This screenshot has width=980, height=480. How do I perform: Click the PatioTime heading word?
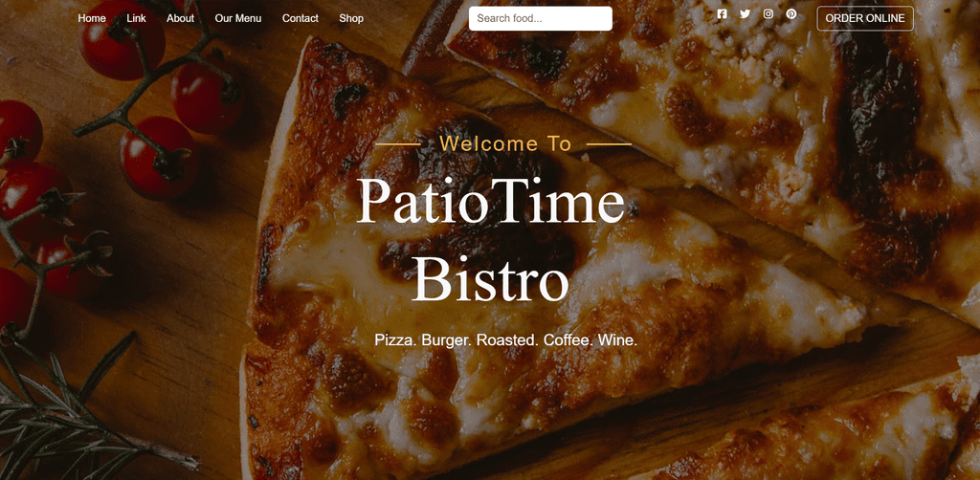coord(491,201)
